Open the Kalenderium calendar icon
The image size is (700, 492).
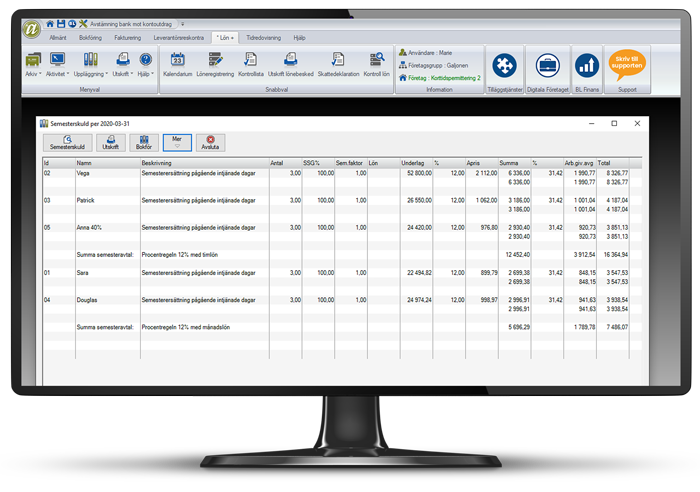[x=177, y=62]
